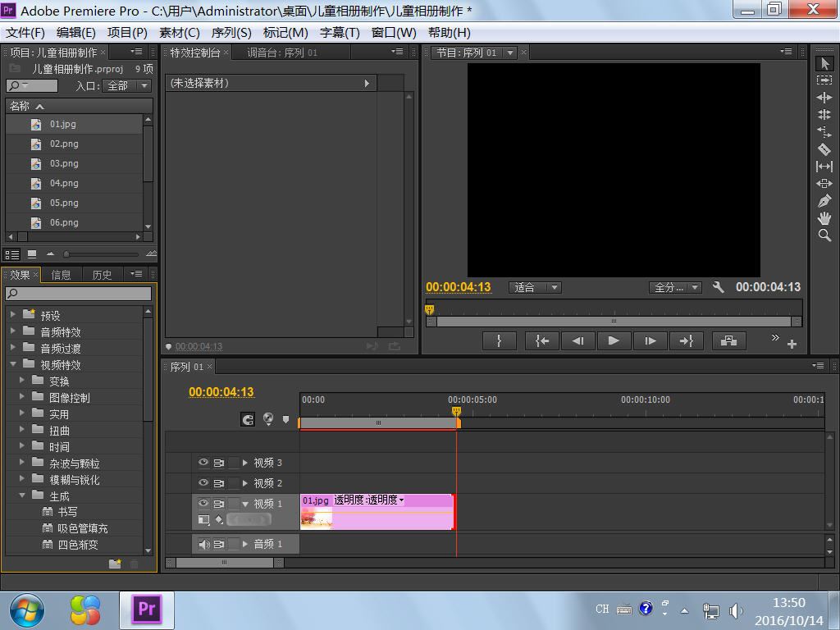Toggle track lock box on Video 1
Screen dimensions: 840x630
click(x=234, y=504)
